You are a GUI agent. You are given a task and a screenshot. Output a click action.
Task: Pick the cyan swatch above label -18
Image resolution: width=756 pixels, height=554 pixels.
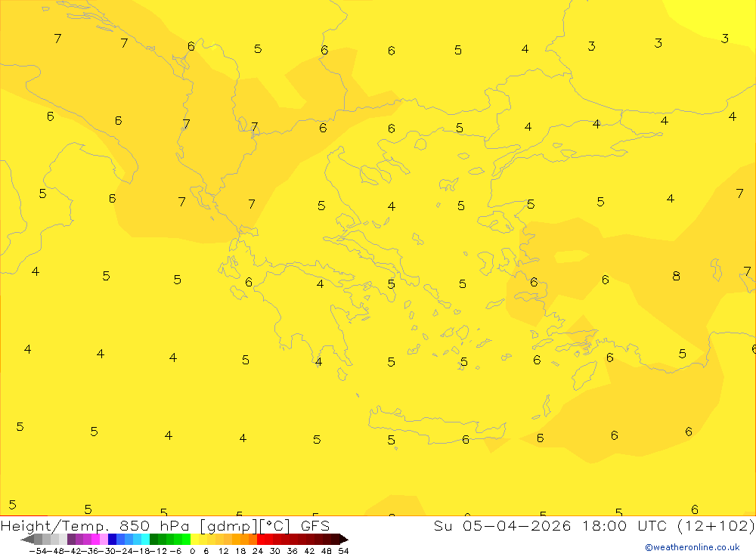point(146,539)
